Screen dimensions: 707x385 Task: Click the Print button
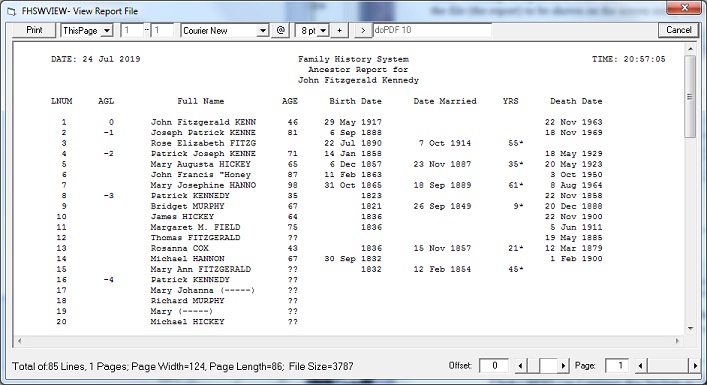point(34,30)
